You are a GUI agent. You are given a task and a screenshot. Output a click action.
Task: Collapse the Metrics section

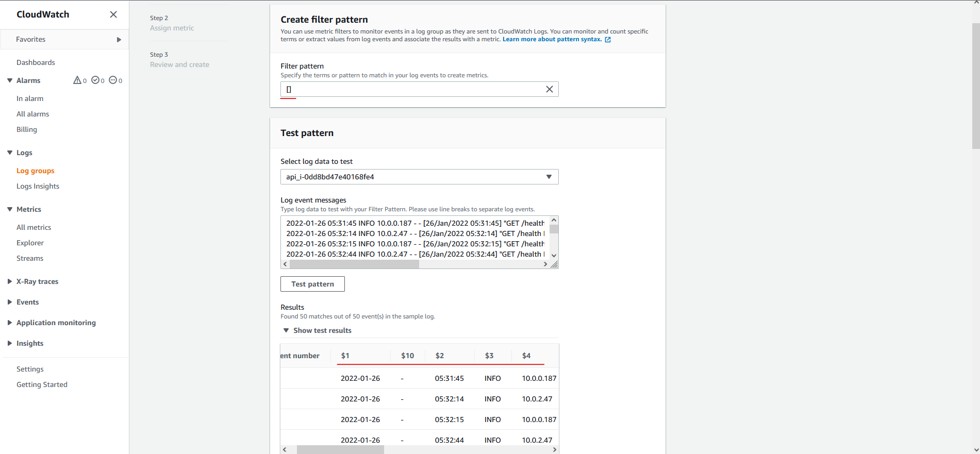point(10,209)
